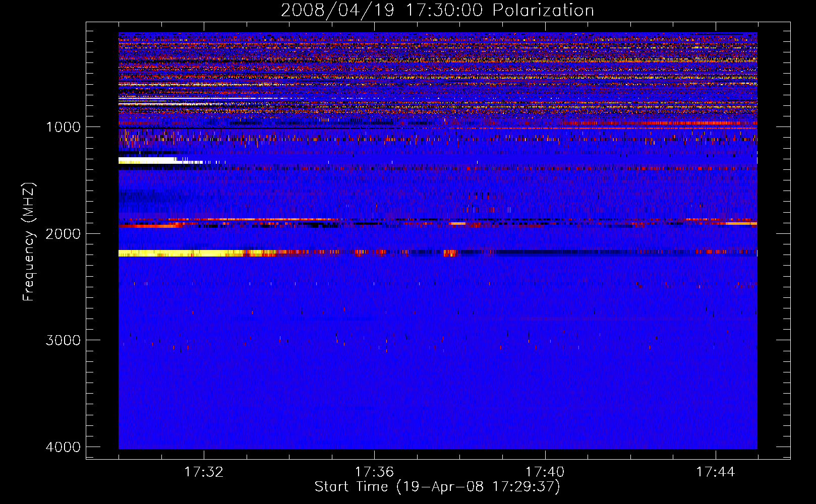Select the 'Start Time (19-Apr-08 17:29:37)' label
Viewport: 816px width, 504px height.
coord(437,487)
